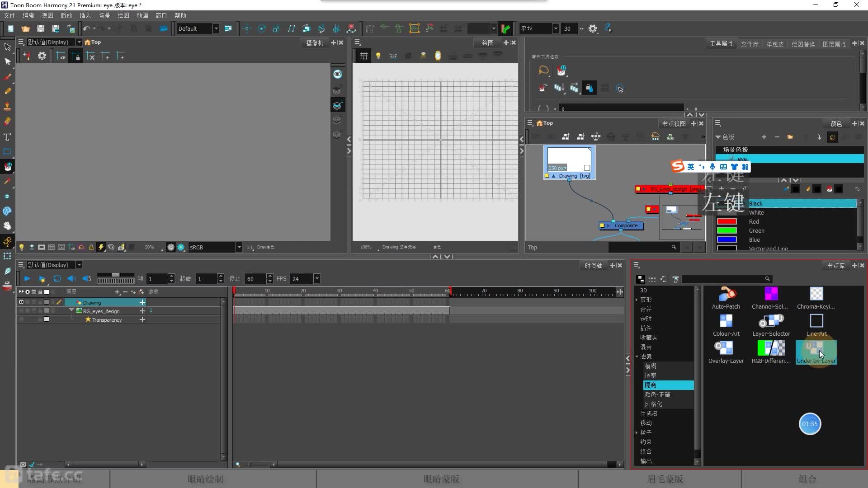The height and width of the screenshot is (488, 868).
Task: Select the Channel-Selector node in library
Action: coord(770,298)
